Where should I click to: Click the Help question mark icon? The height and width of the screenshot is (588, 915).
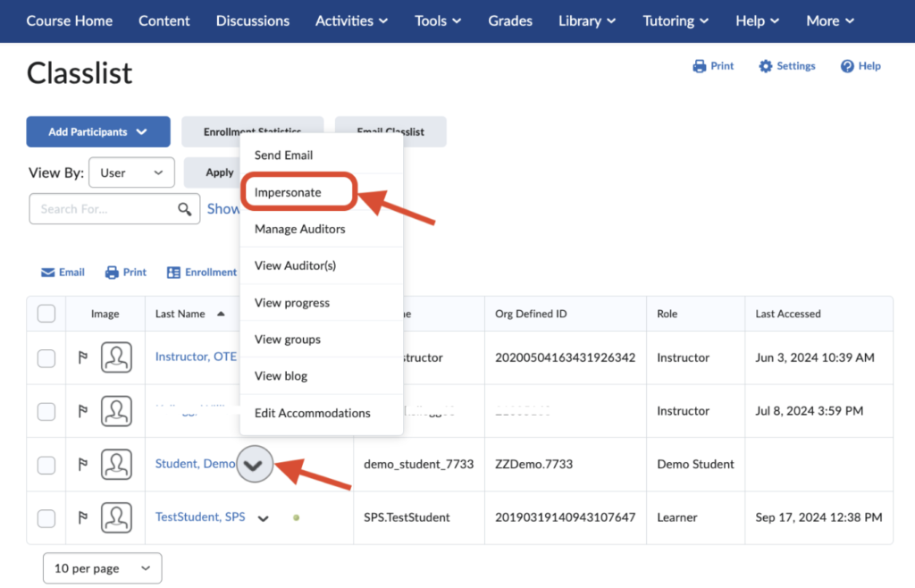click(x=847, y=66)
